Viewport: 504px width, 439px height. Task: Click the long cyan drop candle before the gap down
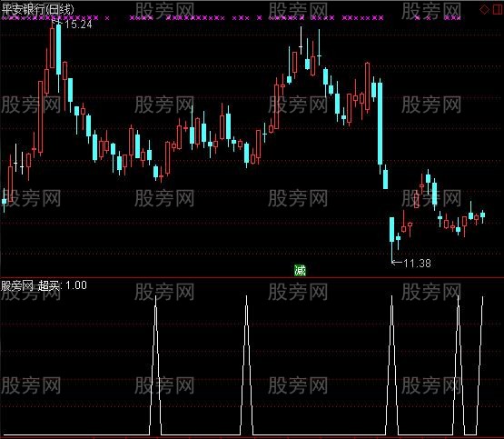coord(380,125)
